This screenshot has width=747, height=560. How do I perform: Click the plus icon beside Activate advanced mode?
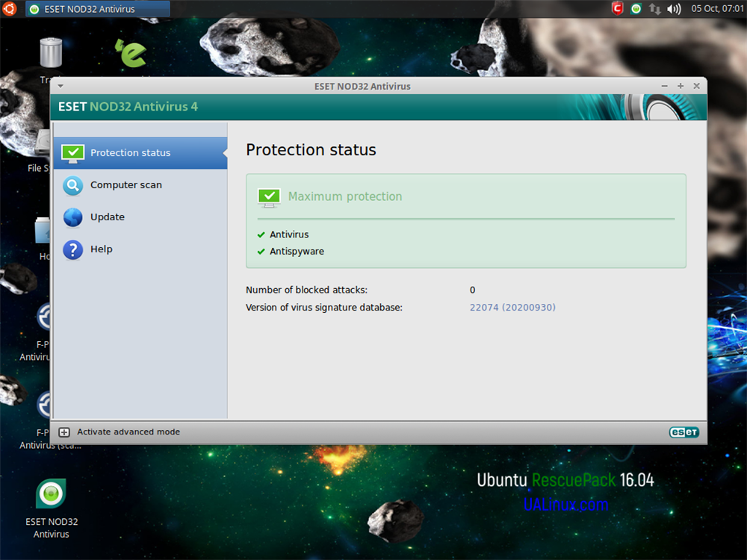pos(64,432)
